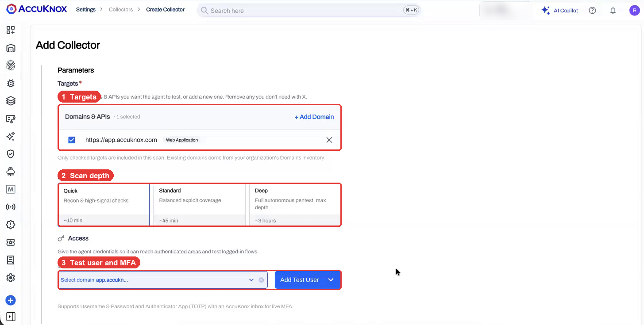Click the Add Collector heading

68,45
